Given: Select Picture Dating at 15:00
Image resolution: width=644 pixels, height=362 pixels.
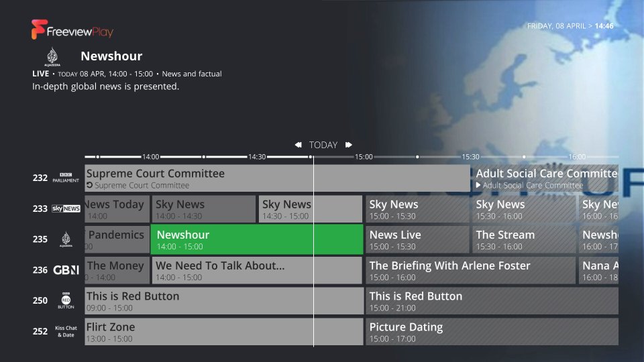Looking at the screenshot, I should (x=492, y=332).
